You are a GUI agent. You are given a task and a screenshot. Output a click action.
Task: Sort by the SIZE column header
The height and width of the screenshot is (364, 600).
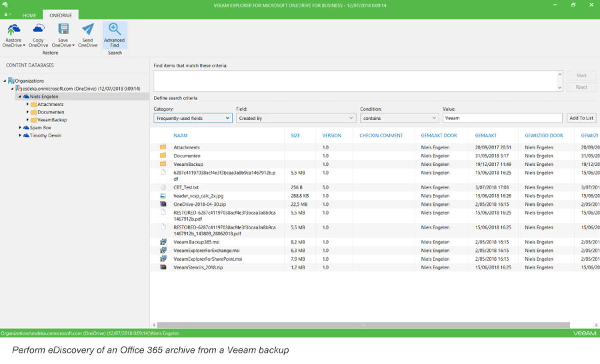(x=295, y=135)
